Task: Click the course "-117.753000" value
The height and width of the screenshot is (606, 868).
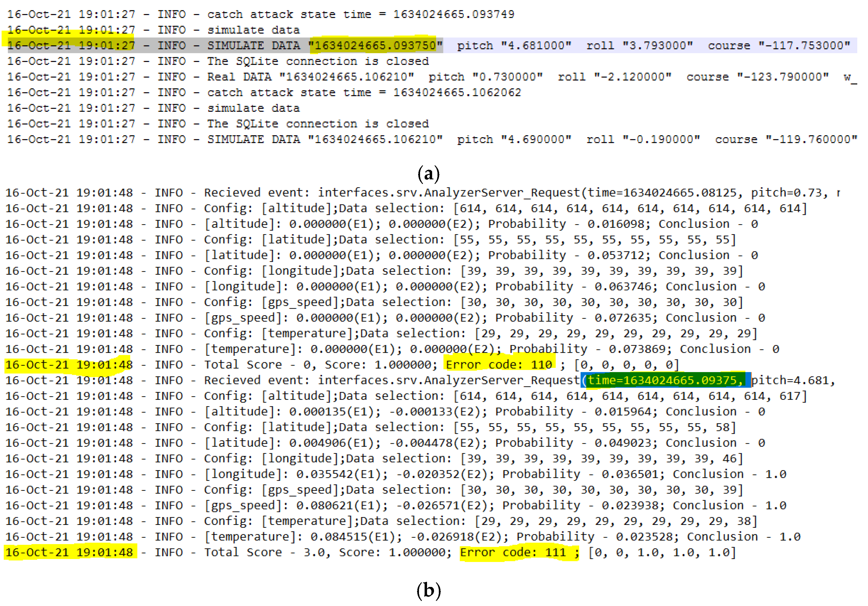Action: click(x=804, y=46)
